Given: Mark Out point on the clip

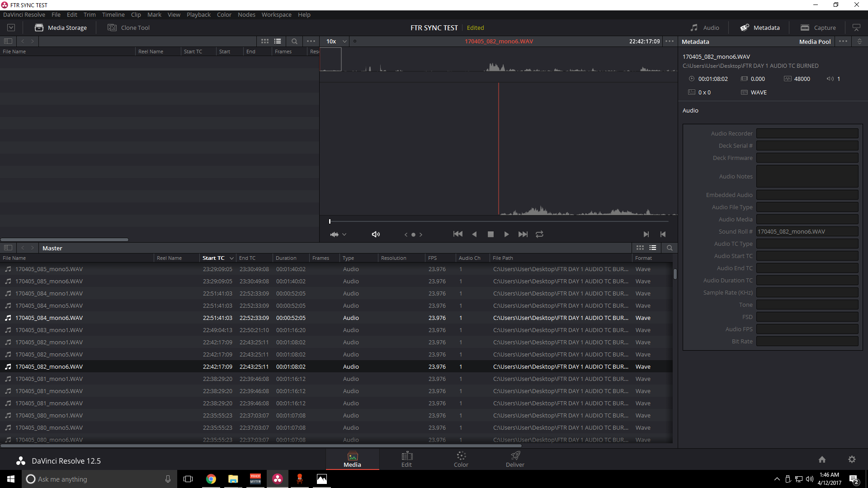Looking at the screenshot, I should [x=663, y=234].
